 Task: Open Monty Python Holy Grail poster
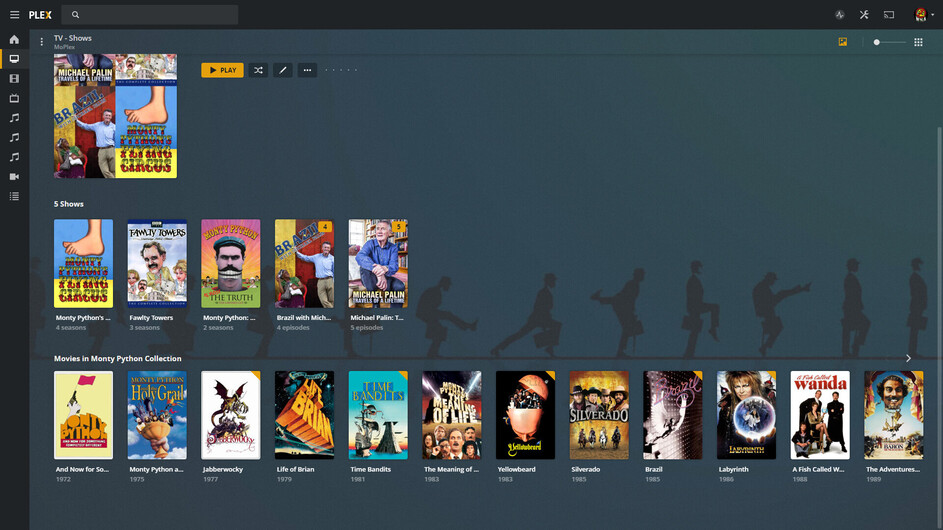click(x=157, y=415)
